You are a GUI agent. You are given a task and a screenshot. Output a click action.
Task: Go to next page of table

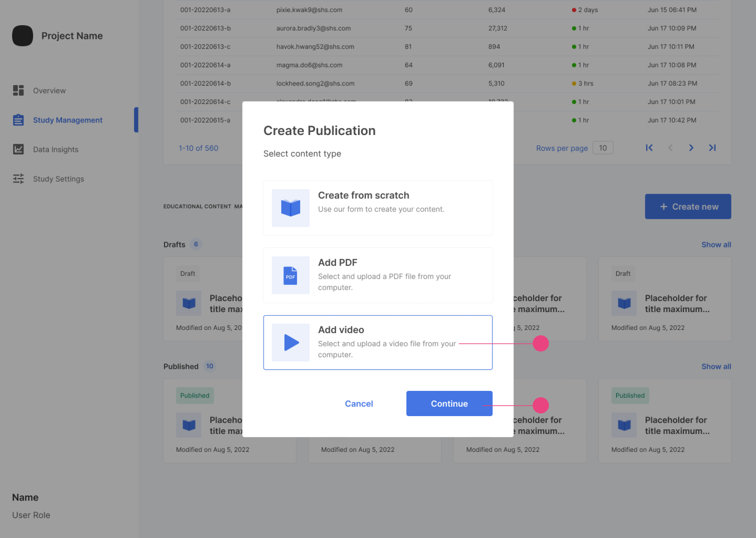691,148
